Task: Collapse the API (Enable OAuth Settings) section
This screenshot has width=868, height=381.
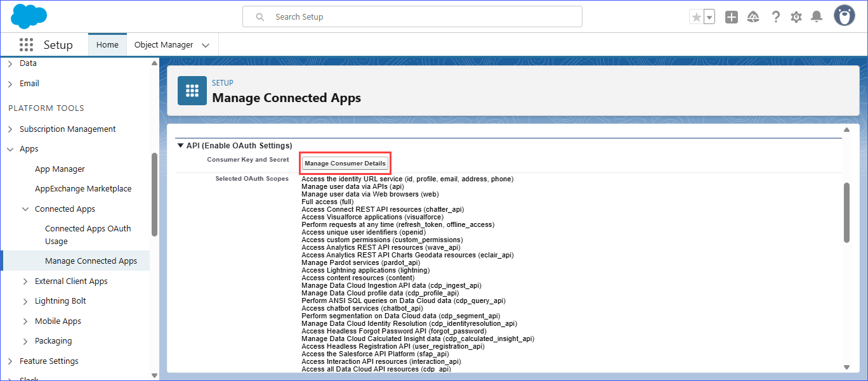Action: (180, 146)
